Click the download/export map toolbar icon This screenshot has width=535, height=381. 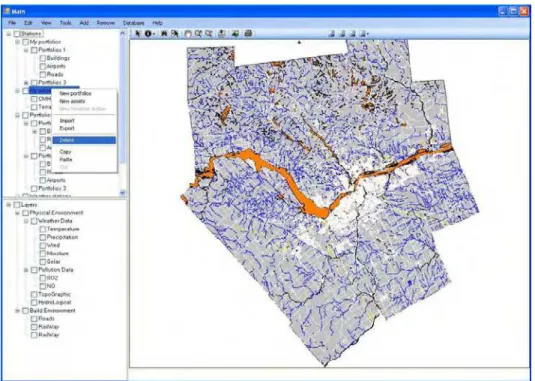[222, 33]
